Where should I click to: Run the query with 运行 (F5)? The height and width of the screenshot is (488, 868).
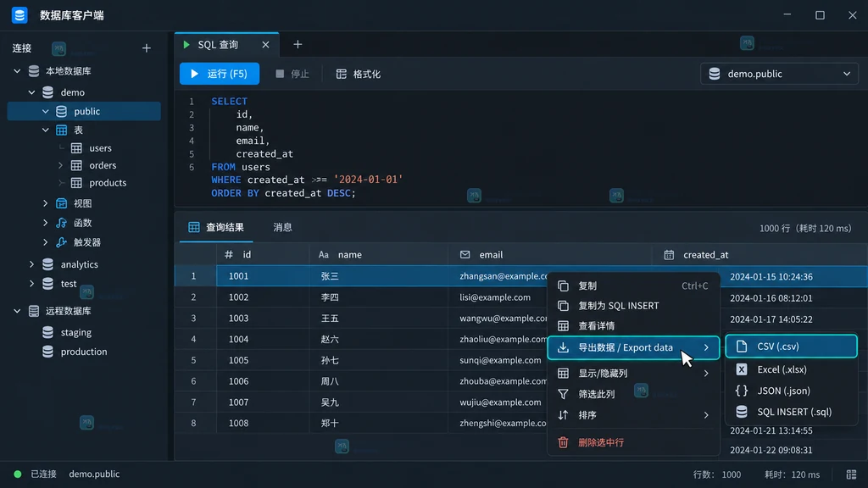pyautogui.click(x=220, y=74)
